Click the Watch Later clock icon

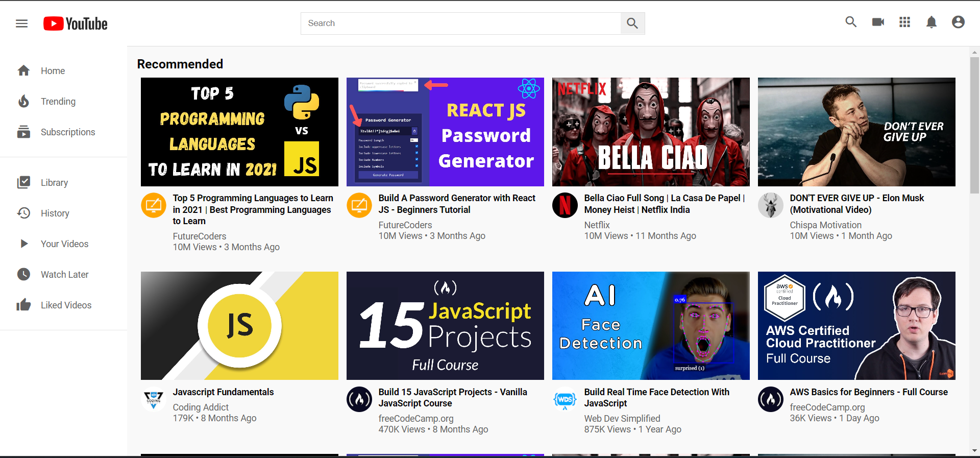point(23,274)
